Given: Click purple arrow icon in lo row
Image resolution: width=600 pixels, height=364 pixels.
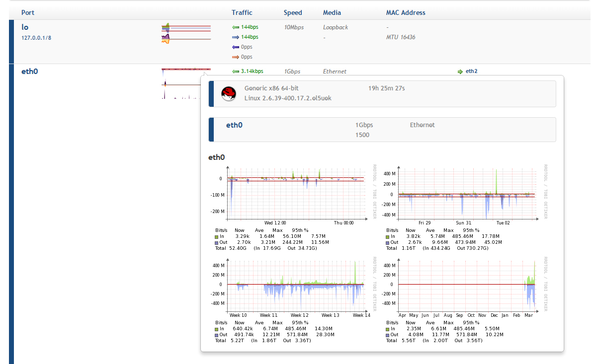Looking at the screenshot, I should point(236,47).
